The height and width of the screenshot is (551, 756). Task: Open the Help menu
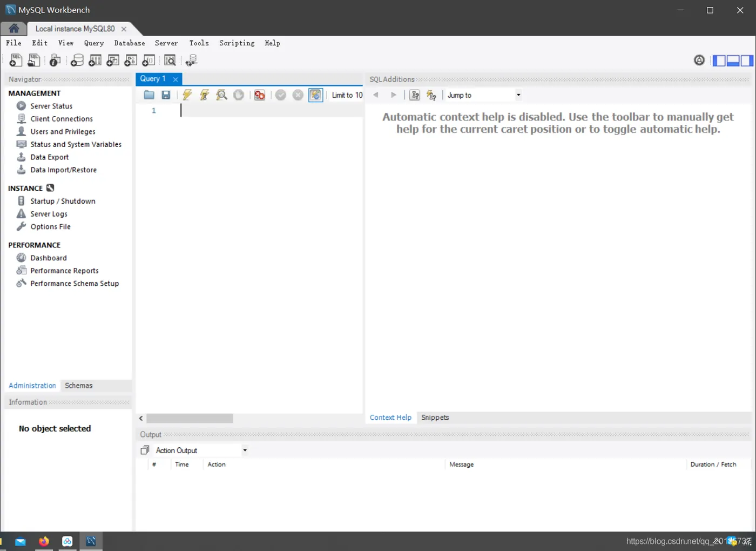click(x=272, y=43)
